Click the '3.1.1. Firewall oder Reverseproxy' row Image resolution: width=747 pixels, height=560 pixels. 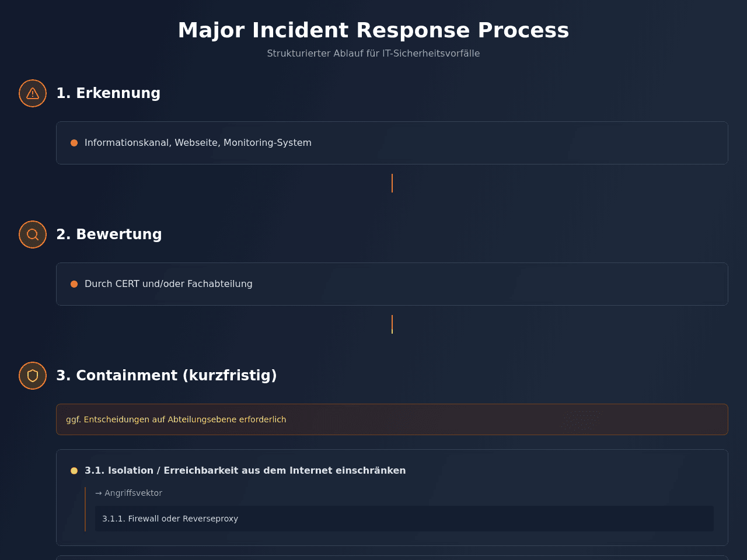[404, 519]
